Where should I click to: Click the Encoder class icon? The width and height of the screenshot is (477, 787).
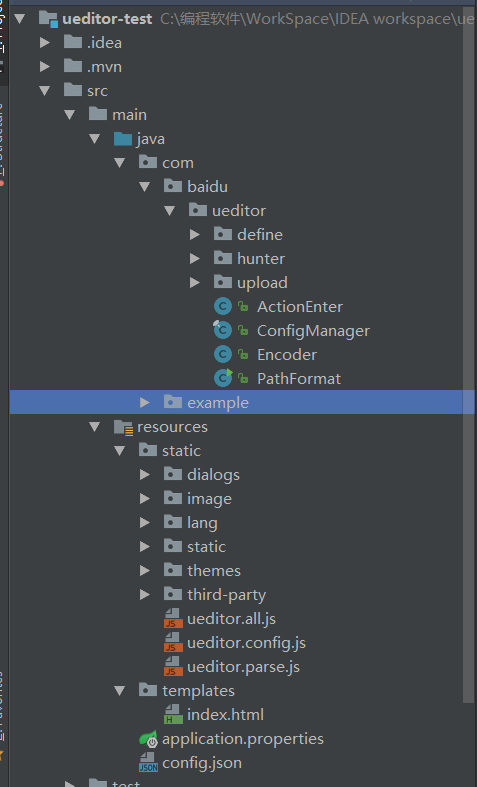point(222,354)
